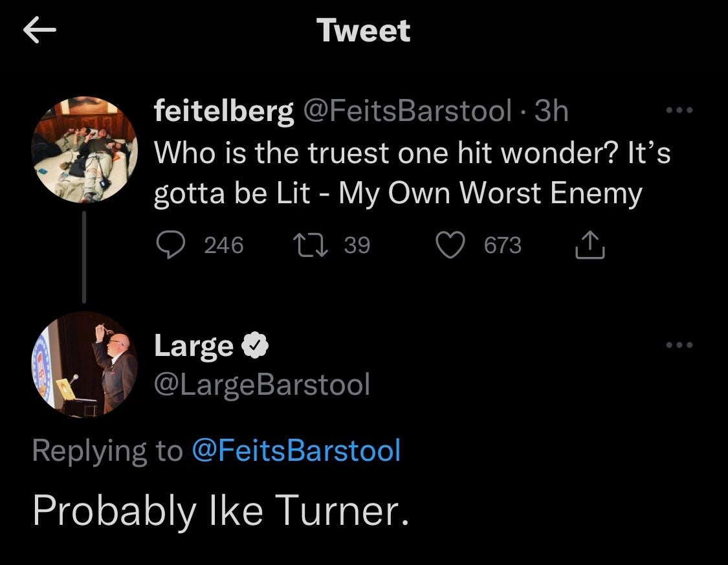Open feitelberg's profile picture

85,150
